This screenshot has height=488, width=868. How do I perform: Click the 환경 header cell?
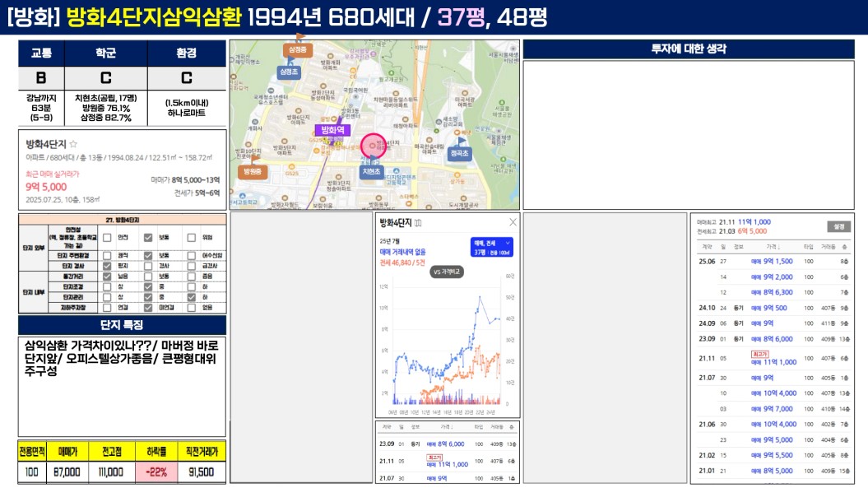(187, 53)
